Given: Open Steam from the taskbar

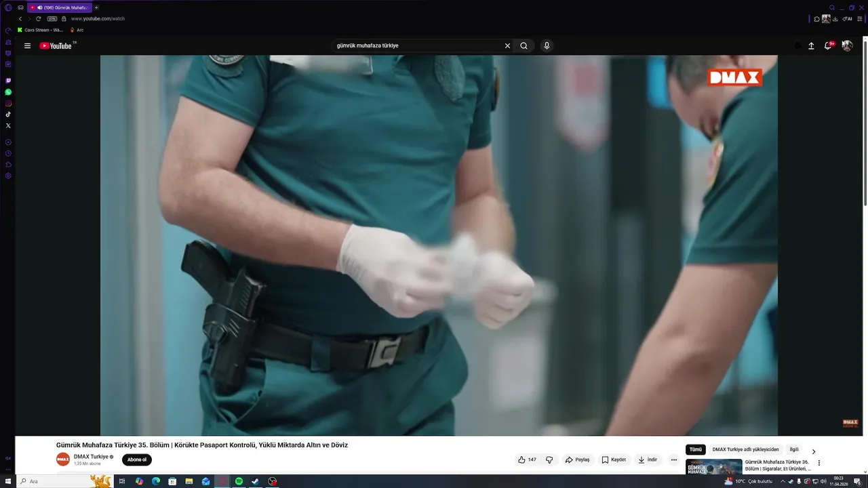Looking at the screenshot, I should pos(256,481).
